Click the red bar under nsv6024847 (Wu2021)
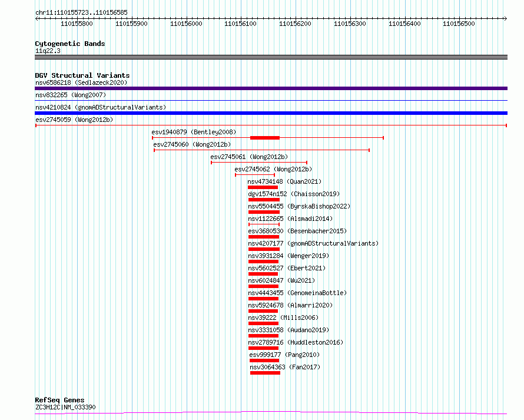This screenshot has width=524, height=420. (263, 286)
